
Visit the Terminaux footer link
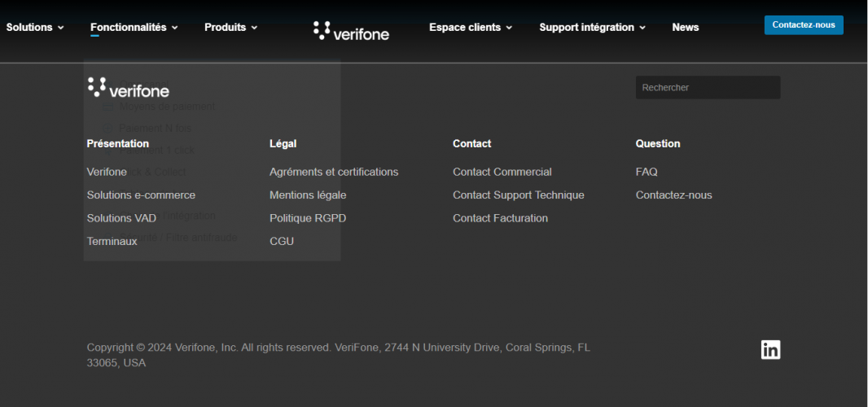pos(112,242)
